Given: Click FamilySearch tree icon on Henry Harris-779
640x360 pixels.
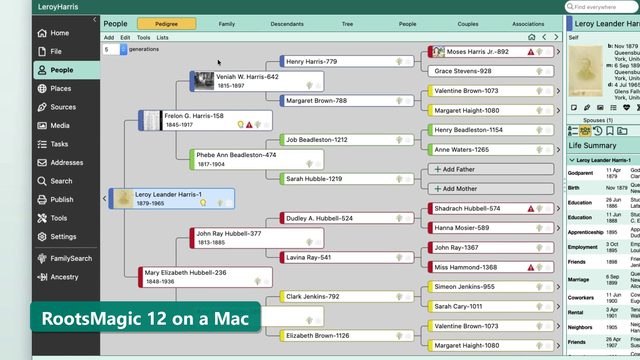Looking at the screenshot, I should [399, 62].
